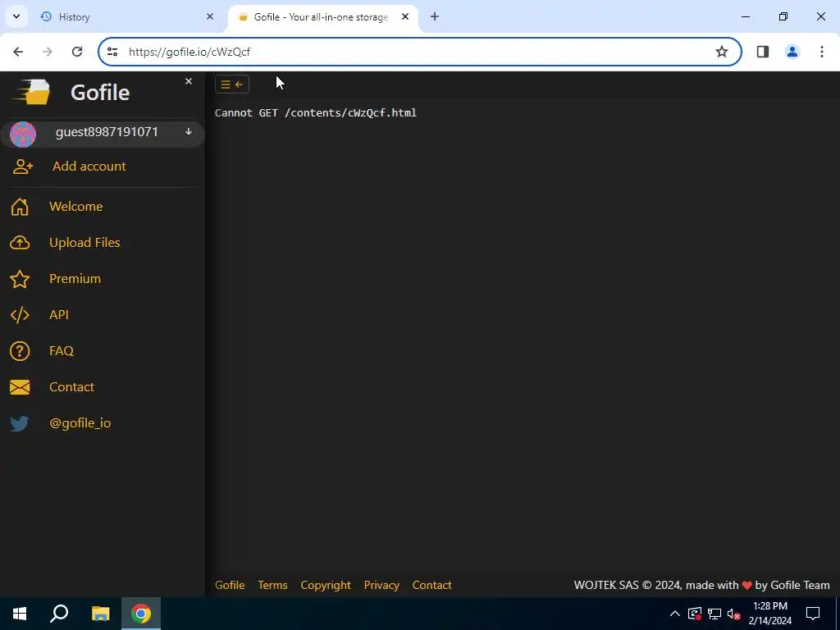Image resolution: width=840 pixels, height=630 pixels.
Task: Switch to the History tab
Action: (126, 16)
